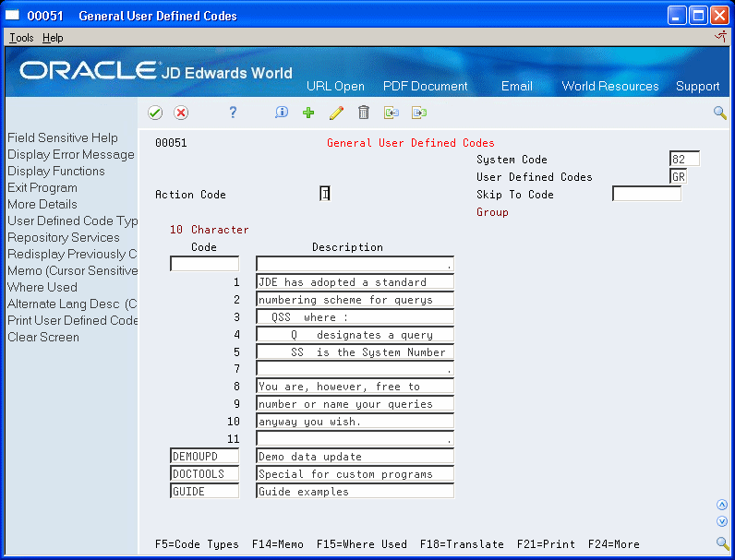
Task: Click description 'Q designates a query'
Action: [355, 334]
